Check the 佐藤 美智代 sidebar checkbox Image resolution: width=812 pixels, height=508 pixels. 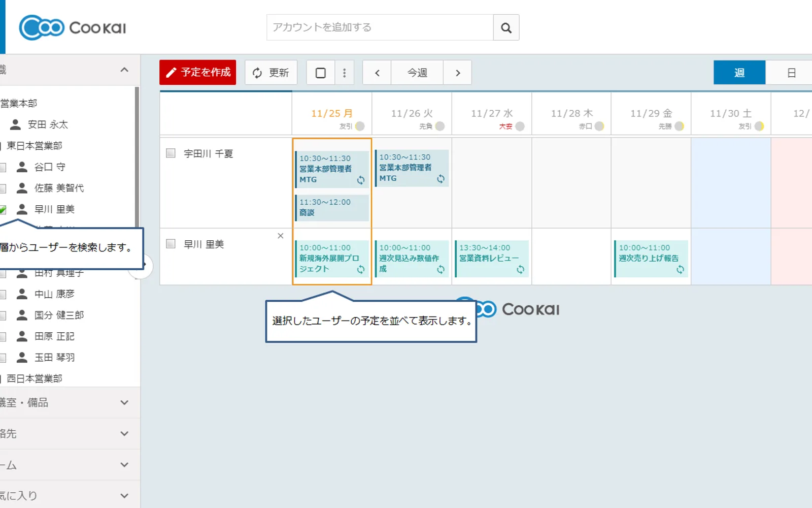point(3,188)
